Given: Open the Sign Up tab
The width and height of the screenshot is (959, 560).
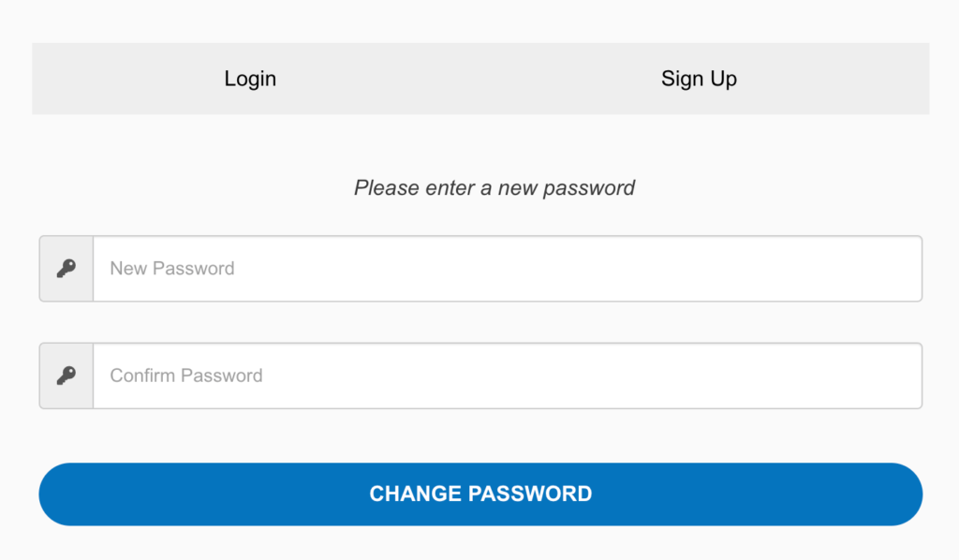Looking at the screenshot, I should point(699,79).
